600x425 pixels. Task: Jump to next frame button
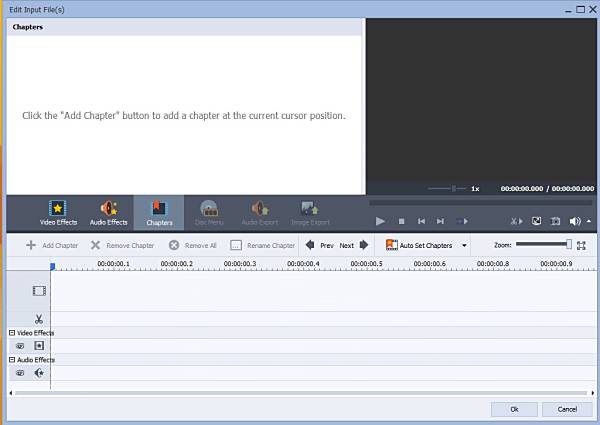[x=440, y=221]
